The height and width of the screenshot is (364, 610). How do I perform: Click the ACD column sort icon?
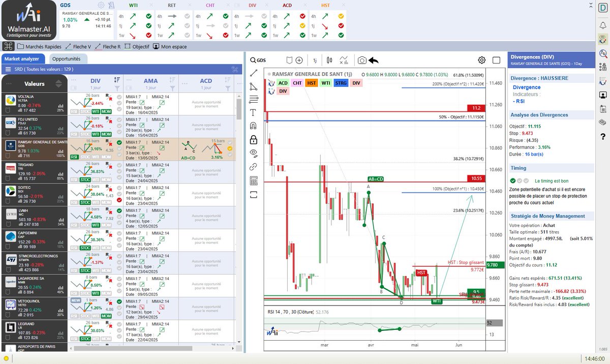[228, 80]
